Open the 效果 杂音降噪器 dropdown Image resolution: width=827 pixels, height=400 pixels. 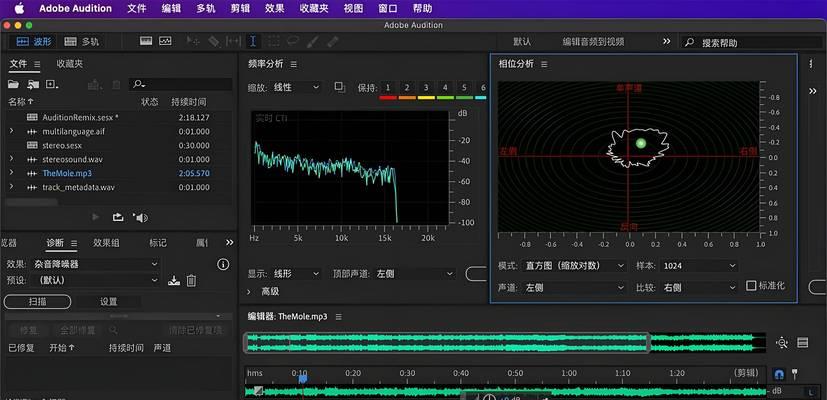coord(95,264)
